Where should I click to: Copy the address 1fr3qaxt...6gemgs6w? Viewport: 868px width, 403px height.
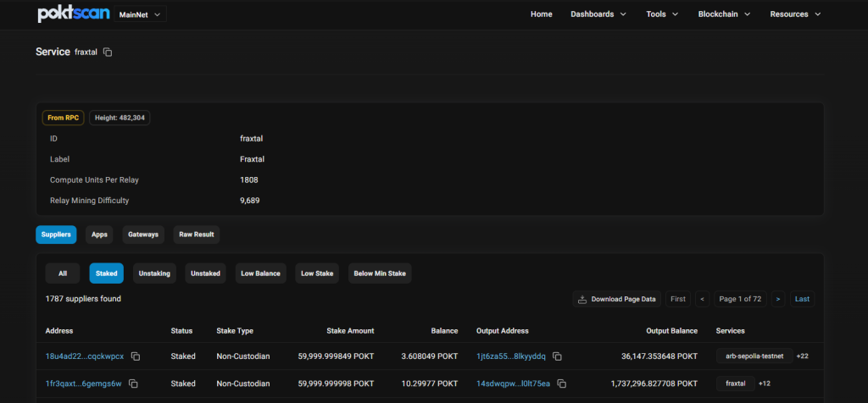click(x=133, y=384)
